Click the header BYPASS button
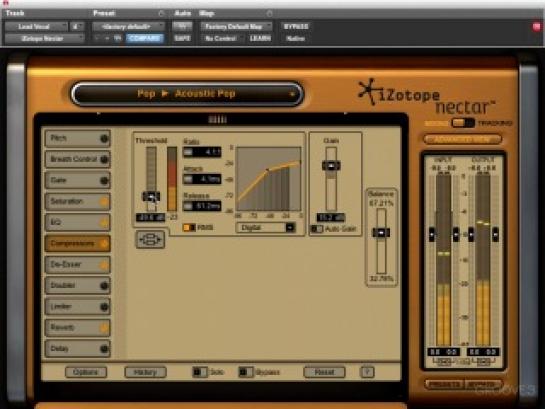 (296, 27)
